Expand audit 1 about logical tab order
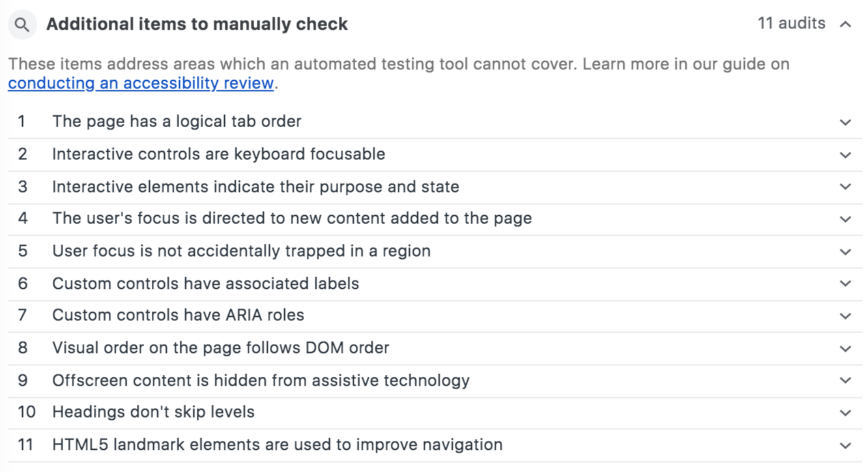This screenshot has height=472, width=868. [844, 121]
